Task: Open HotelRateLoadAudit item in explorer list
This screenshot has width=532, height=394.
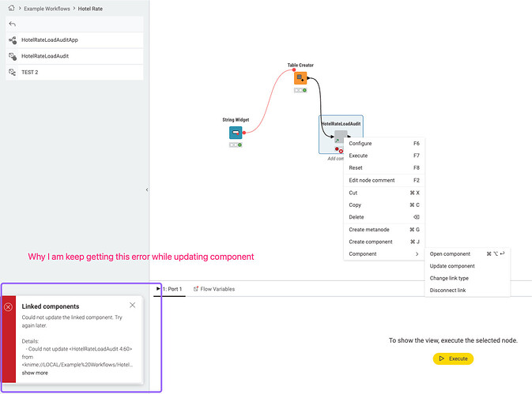Action: [x=43, y=56]
